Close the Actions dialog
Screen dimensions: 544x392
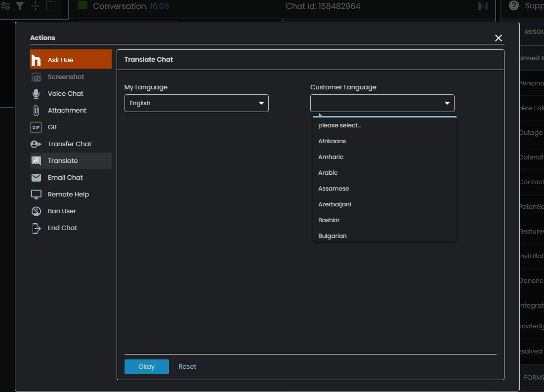[498, 38]
